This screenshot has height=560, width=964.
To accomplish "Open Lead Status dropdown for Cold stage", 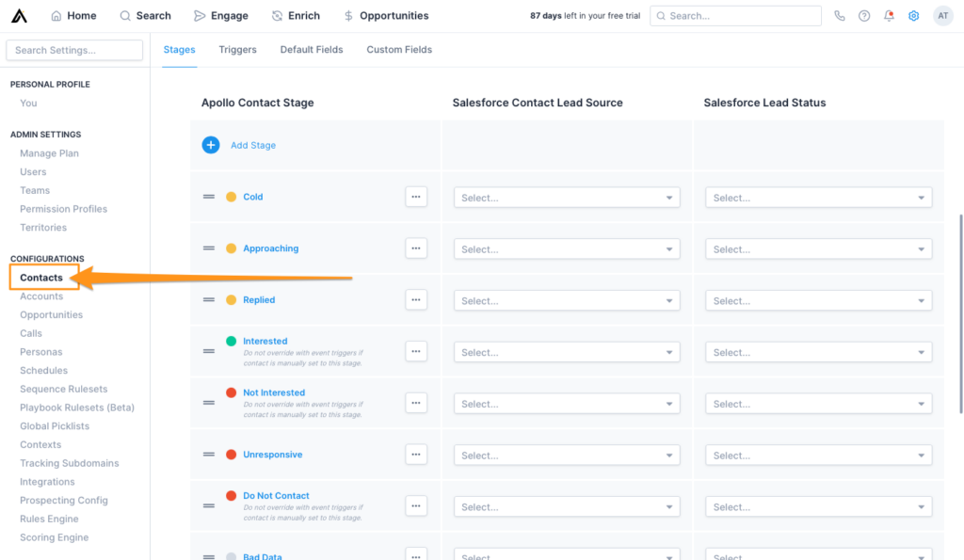I will pyautogui.click(x=818, y=198).
